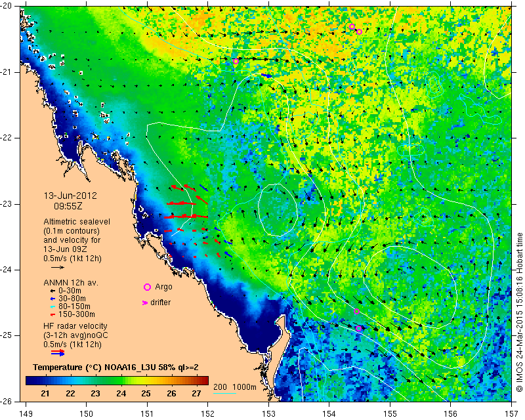This screenshot has width=525, height=420.
Task: Click the red and blue HF radar scale arrow
Action: point(58,352)
